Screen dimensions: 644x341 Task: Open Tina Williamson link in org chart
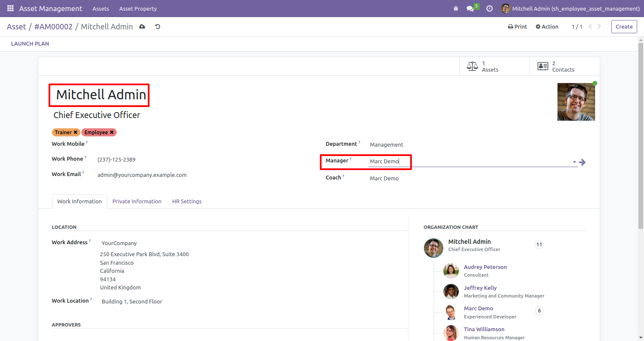[x=484, y=329]
